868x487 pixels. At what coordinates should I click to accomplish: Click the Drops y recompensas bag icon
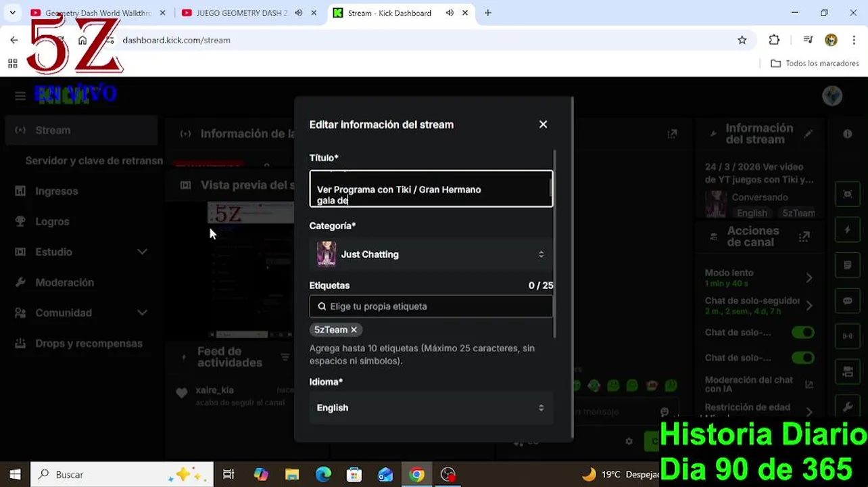20,344
